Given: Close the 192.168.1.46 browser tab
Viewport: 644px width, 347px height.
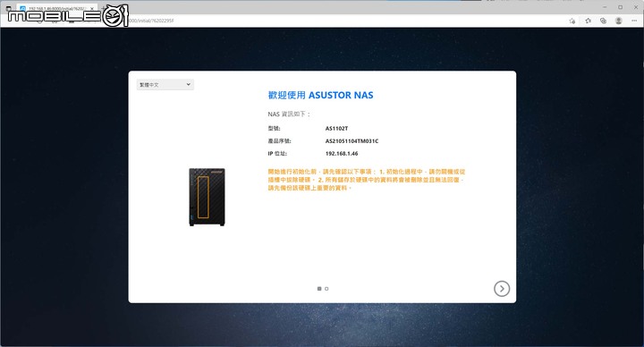Looking at the screenshot, I should coord(91,8).
